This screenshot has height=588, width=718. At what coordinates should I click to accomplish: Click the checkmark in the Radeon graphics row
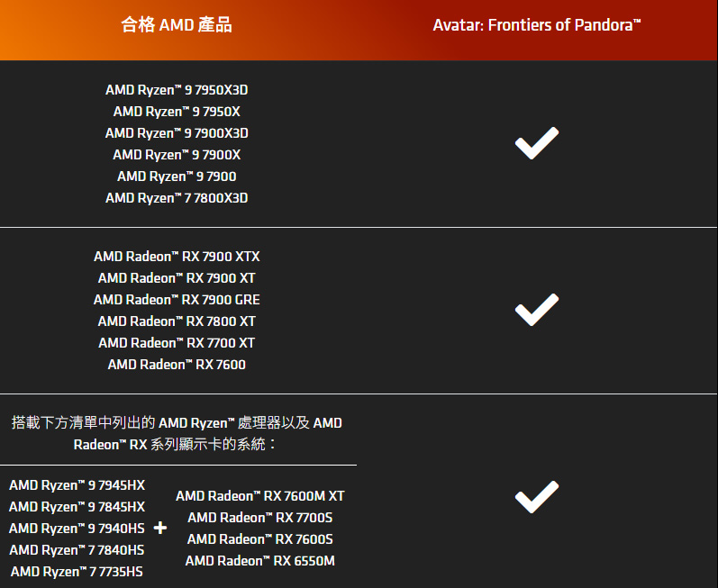pos(537,310)
